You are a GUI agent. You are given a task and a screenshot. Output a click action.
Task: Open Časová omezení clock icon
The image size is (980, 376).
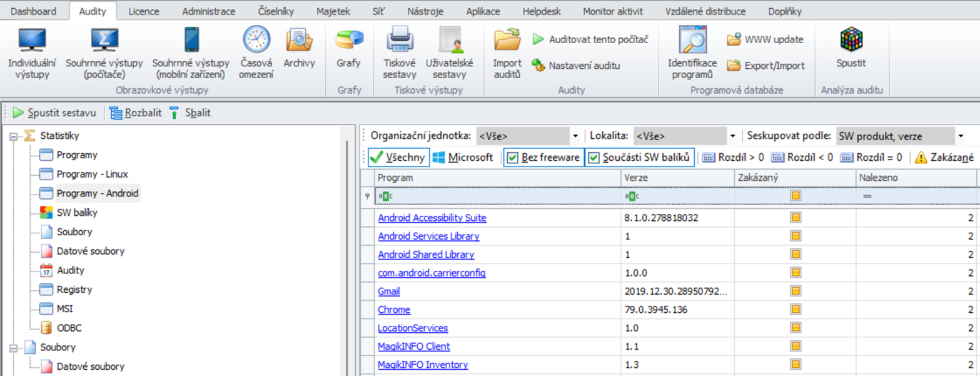coord(256,39)
